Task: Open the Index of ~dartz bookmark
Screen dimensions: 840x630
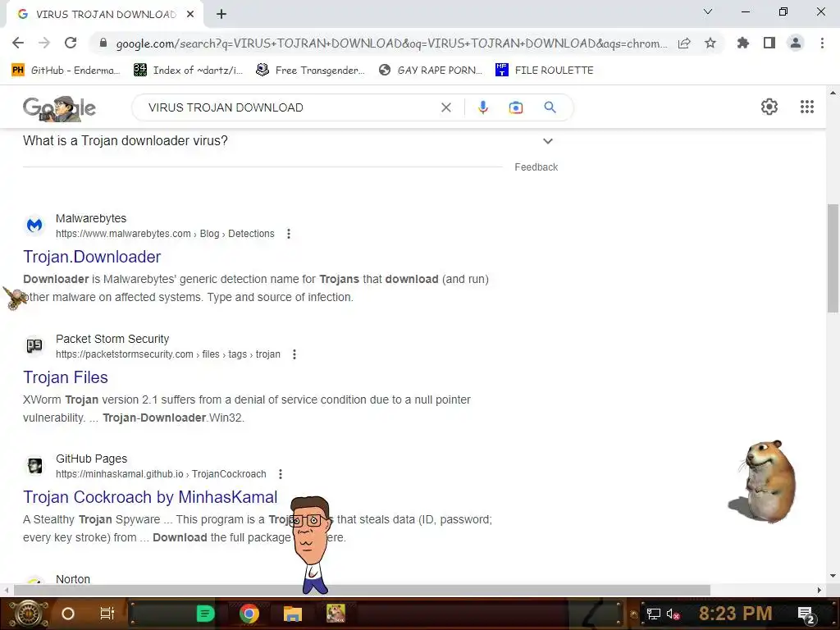Action: [188, 71]
